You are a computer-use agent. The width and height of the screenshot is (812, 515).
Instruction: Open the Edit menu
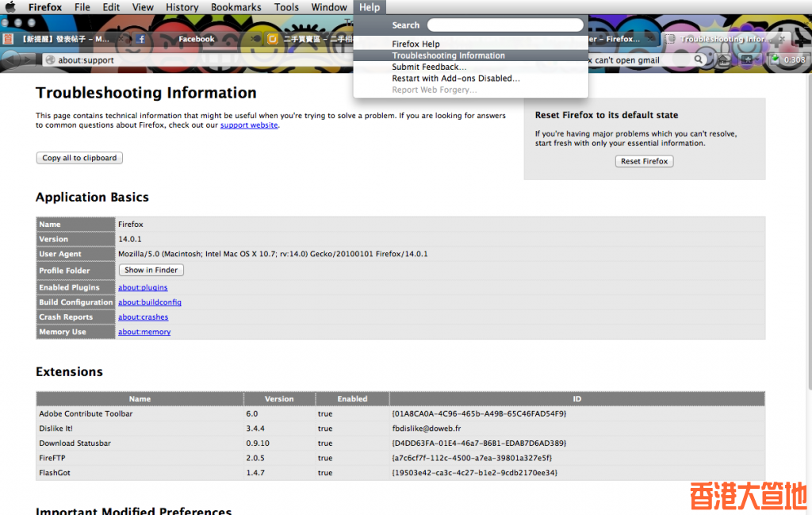111,7
